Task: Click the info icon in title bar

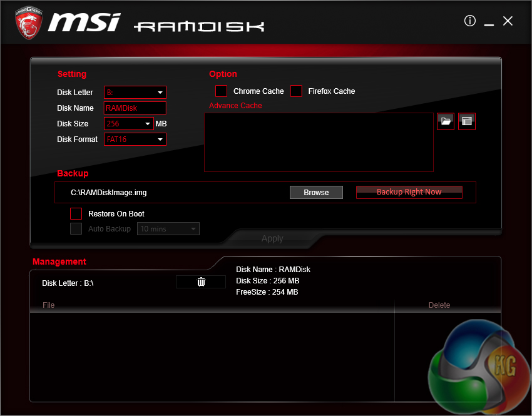Action: point(470,21)
